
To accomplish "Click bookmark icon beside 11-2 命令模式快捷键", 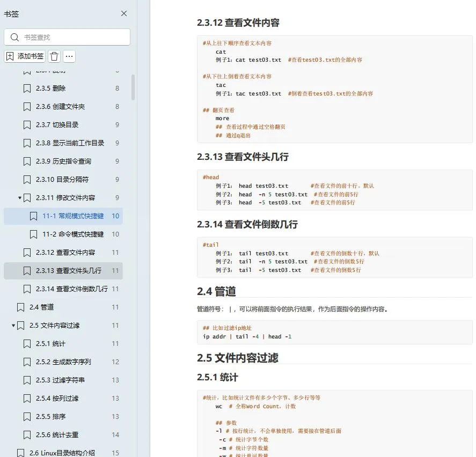I will pyautogui.click(x=33, y=234).
